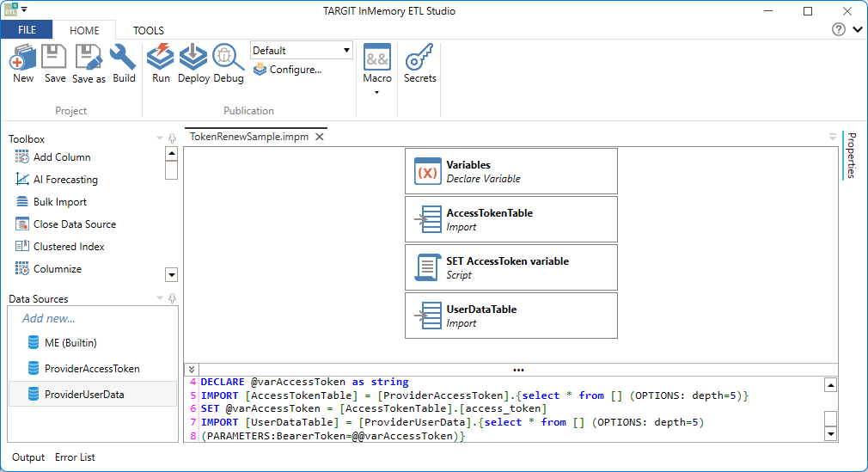
Task: Open Toolbox panel options dropdown
Action: 160,138
